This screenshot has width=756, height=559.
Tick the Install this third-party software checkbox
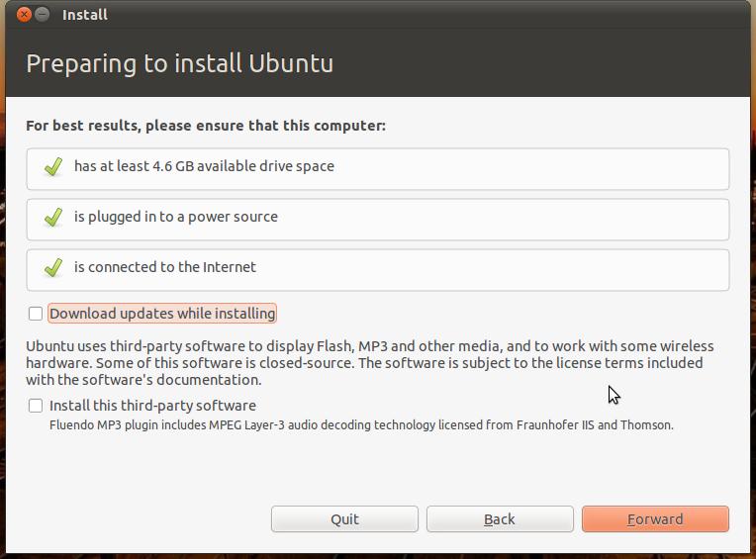(36, 406)
